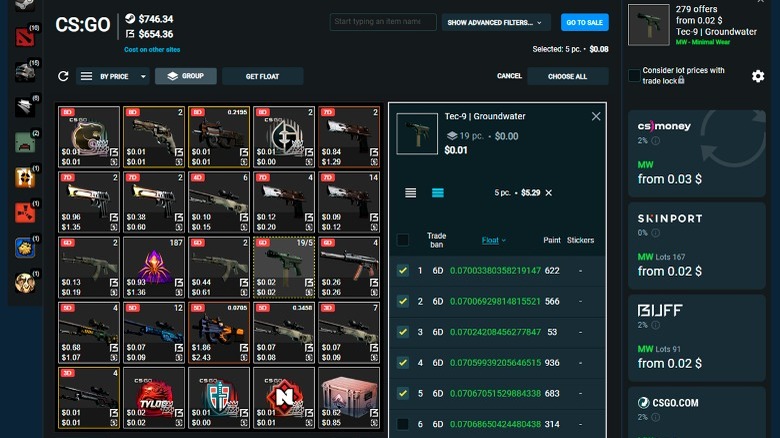Open the Payday 2 inventory in sidebar

[x=24, y=177]
